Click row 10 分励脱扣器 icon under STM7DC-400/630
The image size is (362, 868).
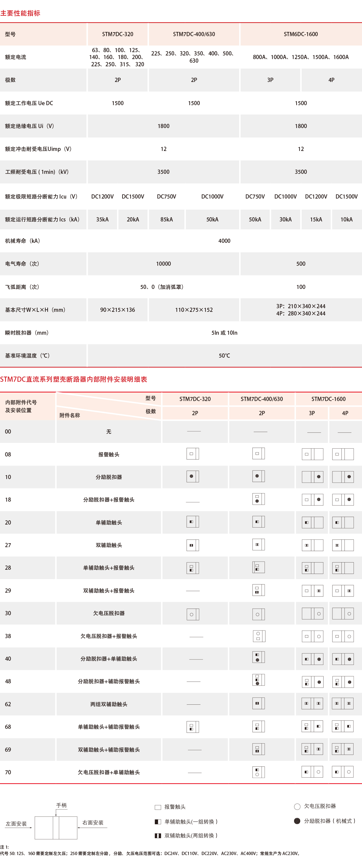pos(259,476)
